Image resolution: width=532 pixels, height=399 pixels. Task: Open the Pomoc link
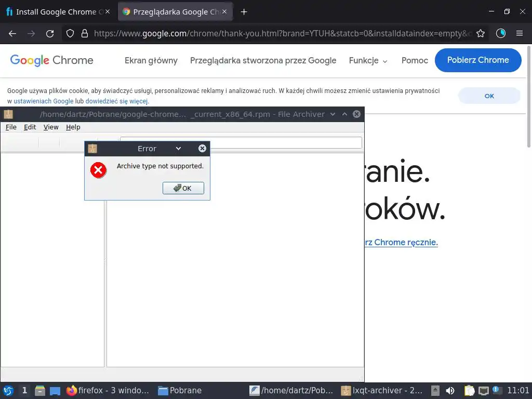pyautogui.click(x=415, y=60)
